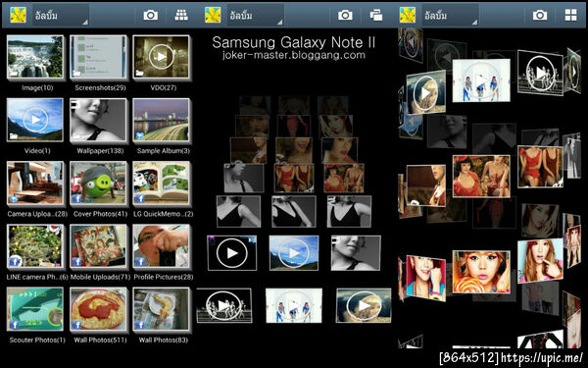The height and width of the screenshot is (368, 588).
Task: Open the red-haired girl pointing at lips photo
Action: (540, 261)
